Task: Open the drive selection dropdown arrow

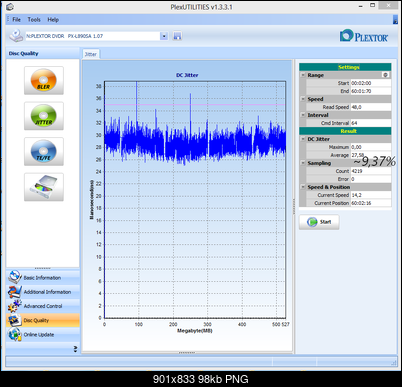Action: (164, 36)
